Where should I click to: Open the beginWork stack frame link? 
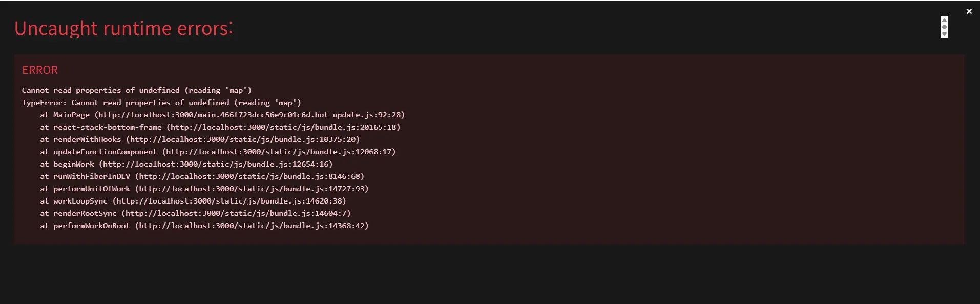tap(216, 164)
